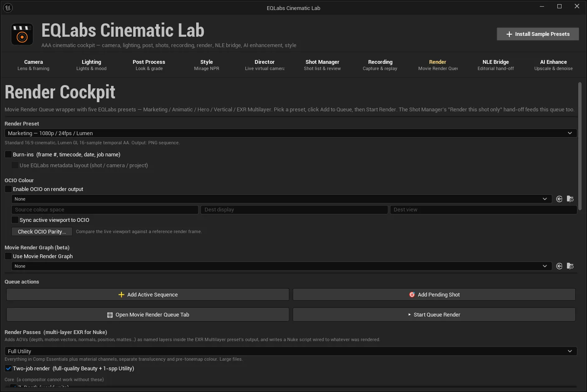Switch to the Recording tab
587x392 pixels.
pos(380,65)
